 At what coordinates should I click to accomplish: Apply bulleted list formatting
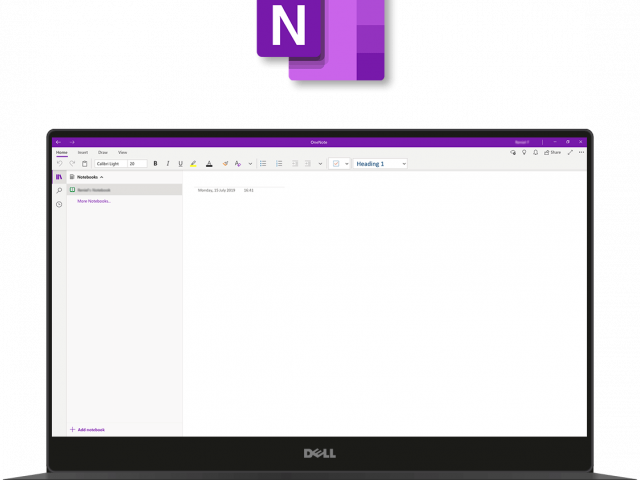coord(263,163)
